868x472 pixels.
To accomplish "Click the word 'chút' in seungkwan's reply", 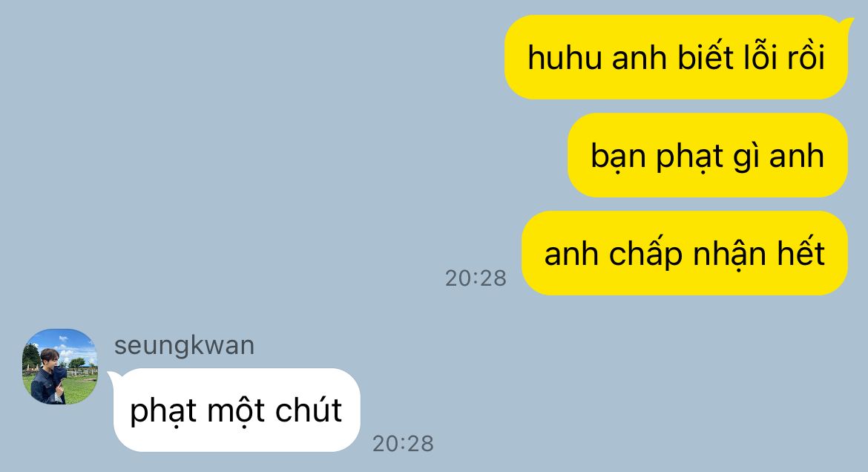I will click(x=309, y=410).
